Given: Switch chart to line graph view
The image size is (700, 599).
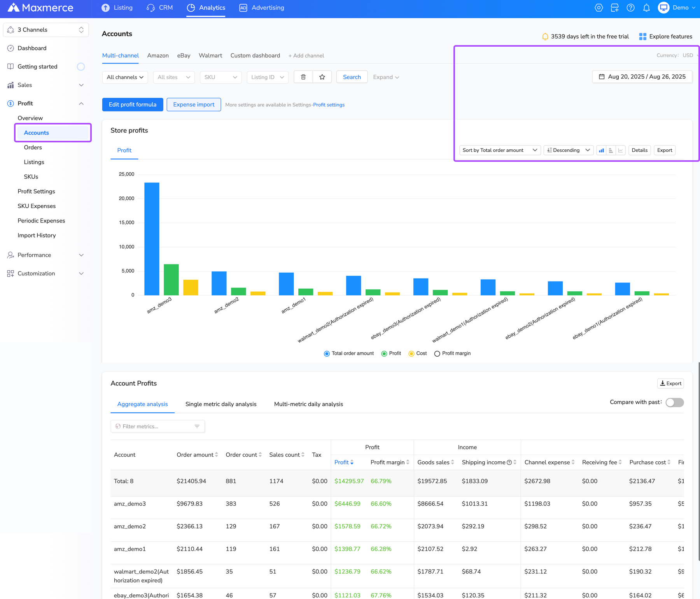Looking at the screenshot, I should (x=621, y=150).
